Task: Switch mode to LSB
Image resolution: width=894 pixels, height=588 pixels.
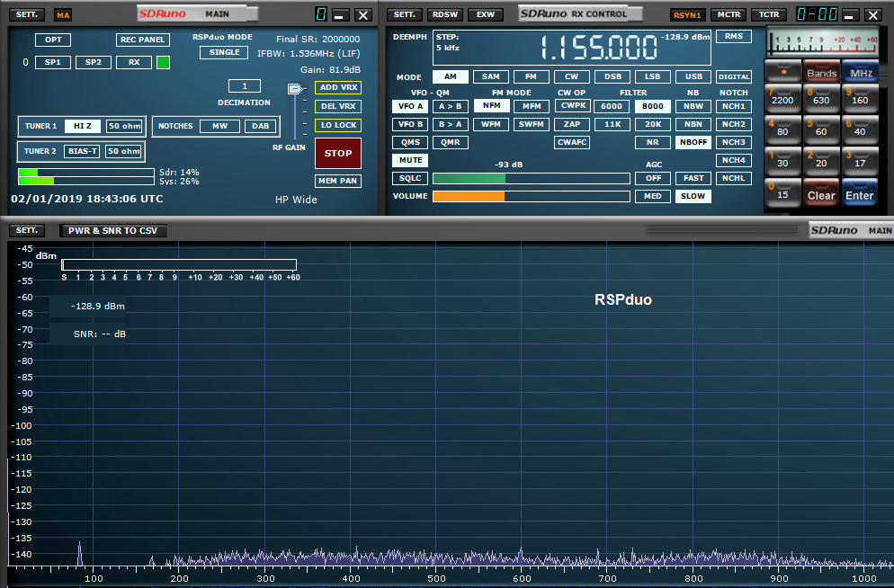Action: (653, 76)
